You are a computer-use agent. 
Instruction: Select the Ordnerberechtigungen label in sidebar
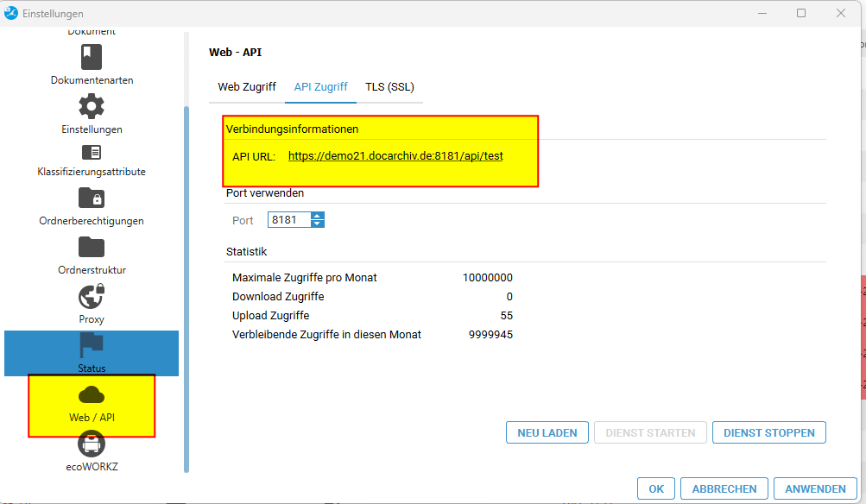pos(92,221)
